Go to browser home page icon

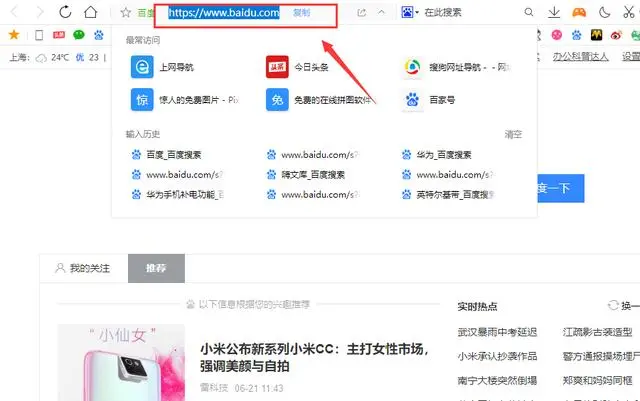pos(91,12)
